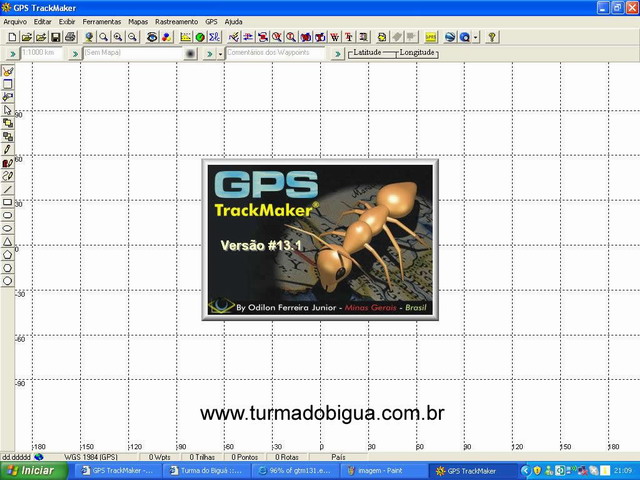Select the freehand curve pencil tool
Image resolution: width=640 pixels, height=480 pixels.
pos(7,176)
